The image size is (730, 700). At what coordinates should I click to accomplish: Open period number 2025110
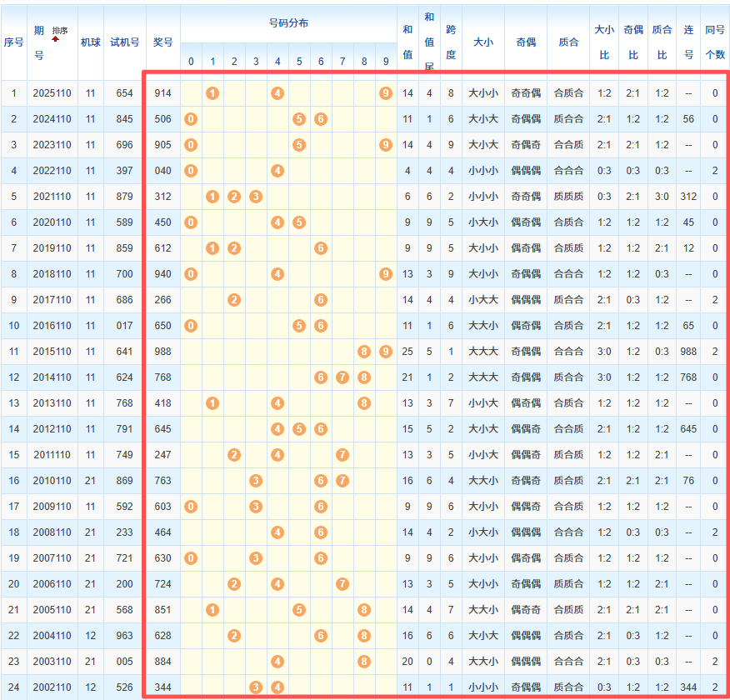[52, 93]
